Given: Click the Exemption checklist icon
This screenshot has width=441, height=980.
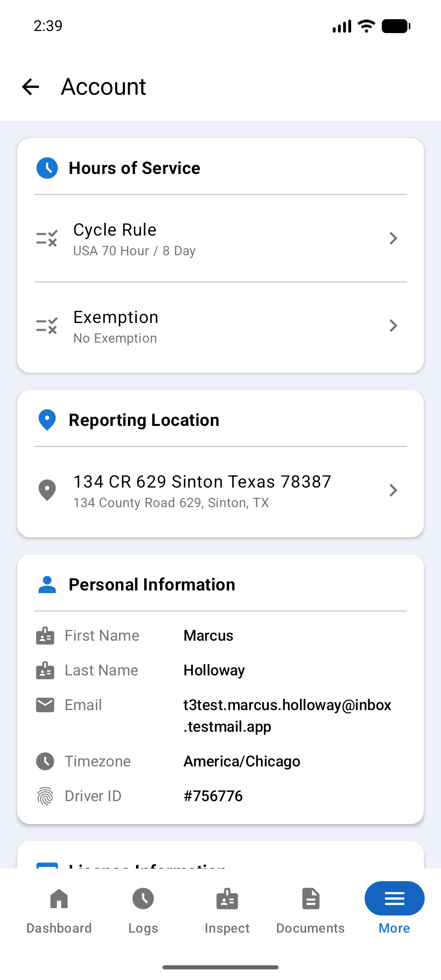Looking at the screenshot, I should pos(47,325).
